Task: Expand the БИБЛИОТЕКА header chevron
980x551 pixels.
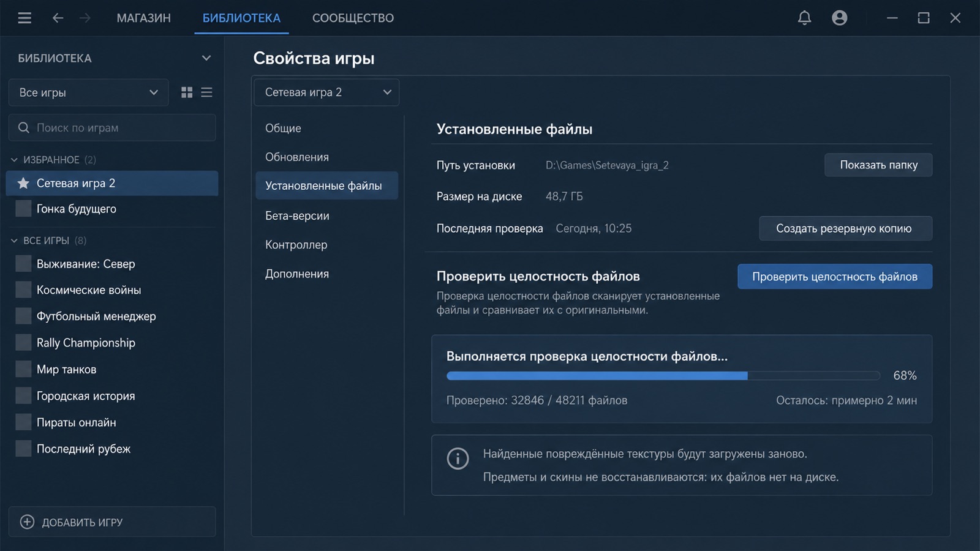Action: (206, 58)
